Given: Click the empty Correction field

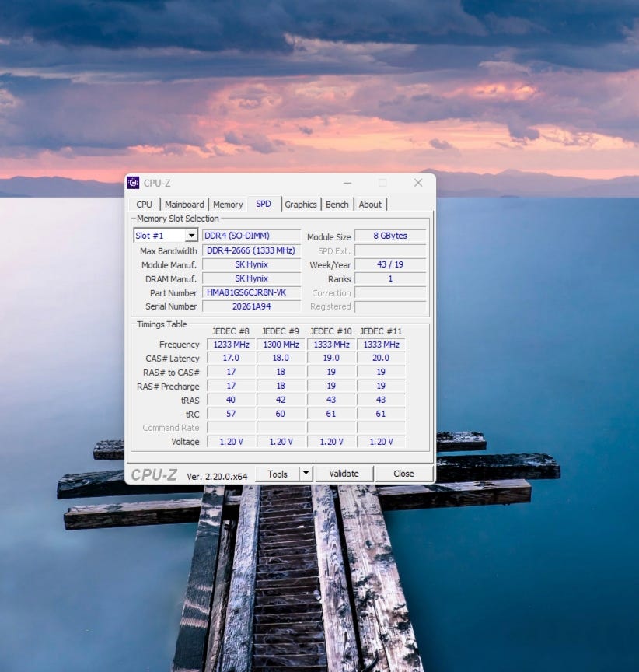Looking at the screenshot, I should point(390,292).
